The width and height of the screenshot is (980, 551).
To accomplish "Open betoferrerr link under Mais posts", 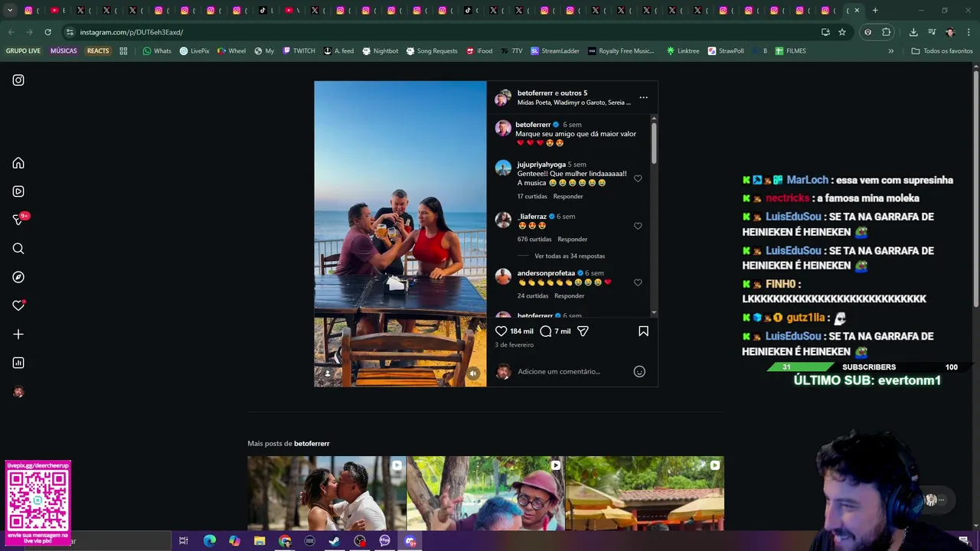I will (x=312, y=444).
